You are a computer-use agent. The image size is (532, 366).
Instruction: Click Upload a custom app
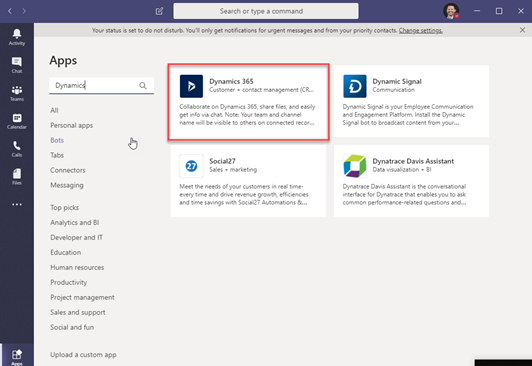coord(83,355)
